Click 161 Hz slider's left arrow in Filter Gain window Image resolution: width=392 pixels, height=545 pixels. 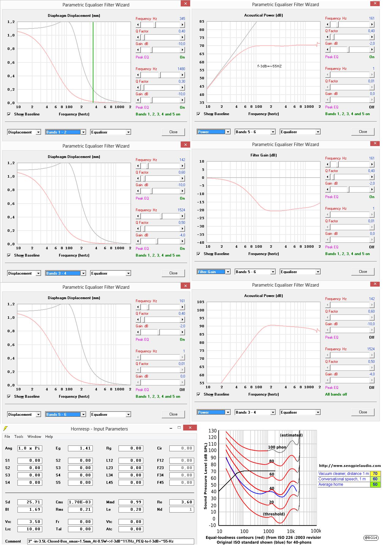pos(328,164)
